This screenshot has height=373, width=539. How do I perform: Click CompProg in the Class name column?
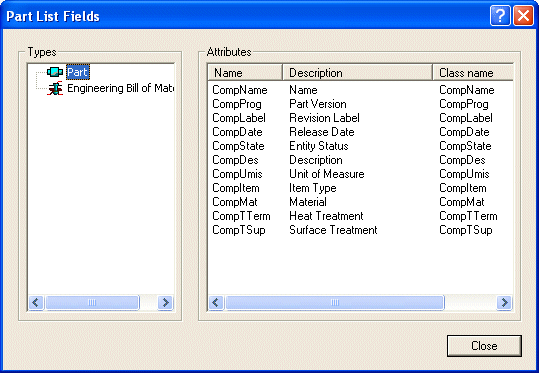[x=464, y=104]
